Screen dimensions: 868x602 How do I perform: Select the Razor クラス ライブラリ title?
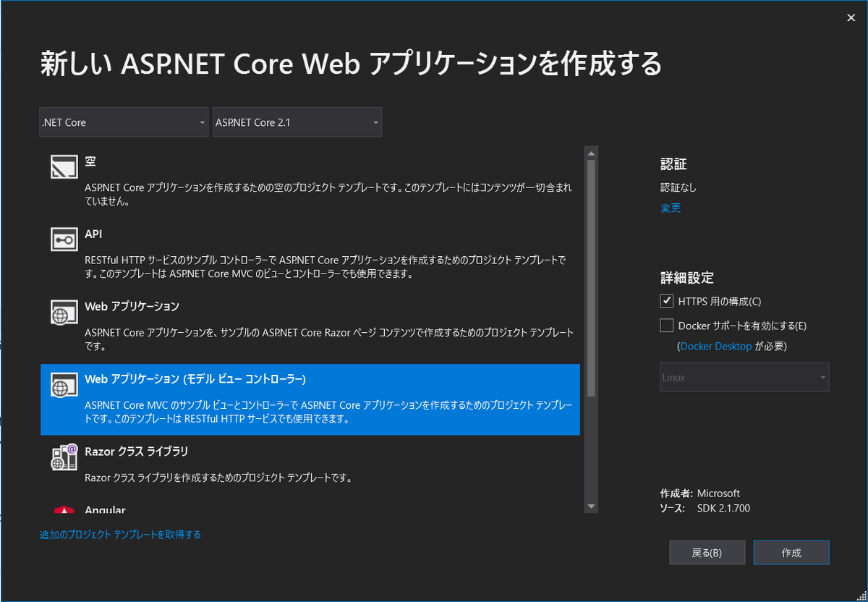click(136, 451)
